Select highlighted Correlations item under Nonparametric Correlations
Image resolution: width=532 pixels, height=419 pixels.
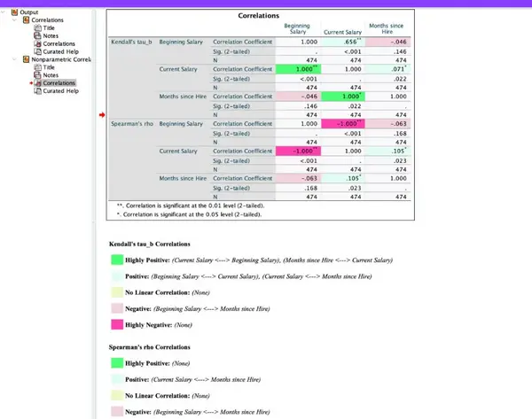click(x=59, y=83)
